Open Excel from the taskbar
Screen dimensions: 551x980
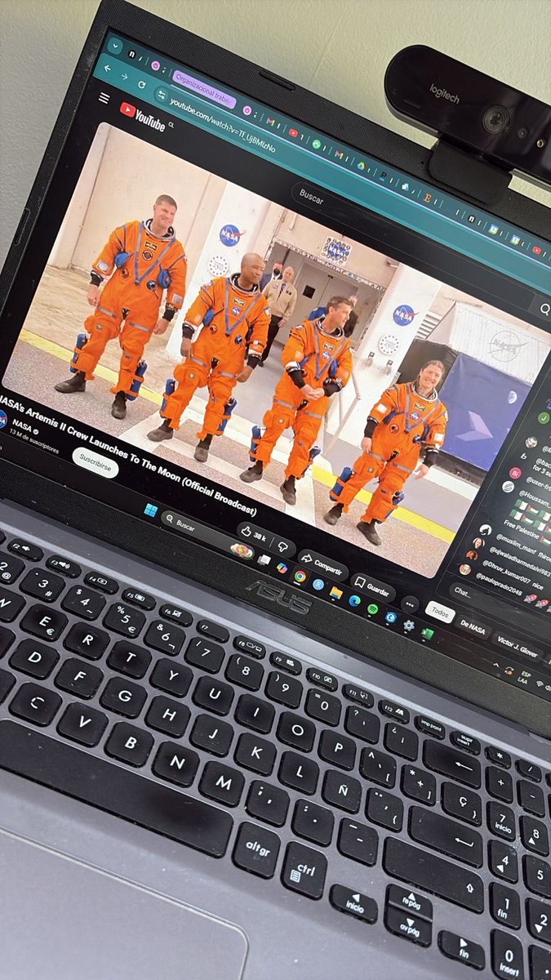click(427, 633)
